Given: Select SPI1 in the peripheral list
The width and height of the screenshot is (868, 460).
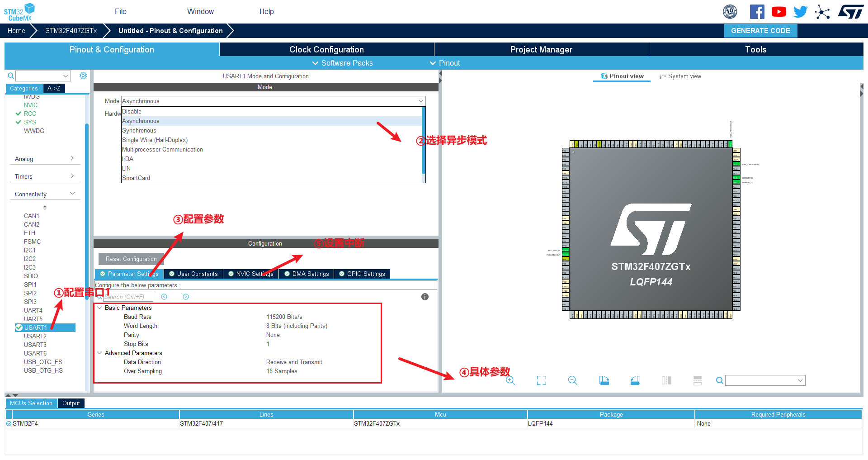Looking at the screenshot, I should coord(30,285).
